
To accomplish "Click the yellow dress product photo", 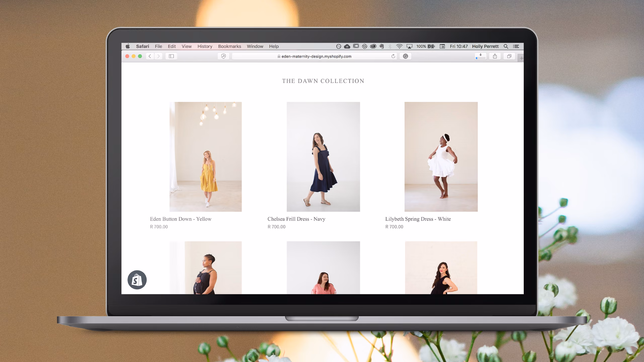I will coord(206,157).
